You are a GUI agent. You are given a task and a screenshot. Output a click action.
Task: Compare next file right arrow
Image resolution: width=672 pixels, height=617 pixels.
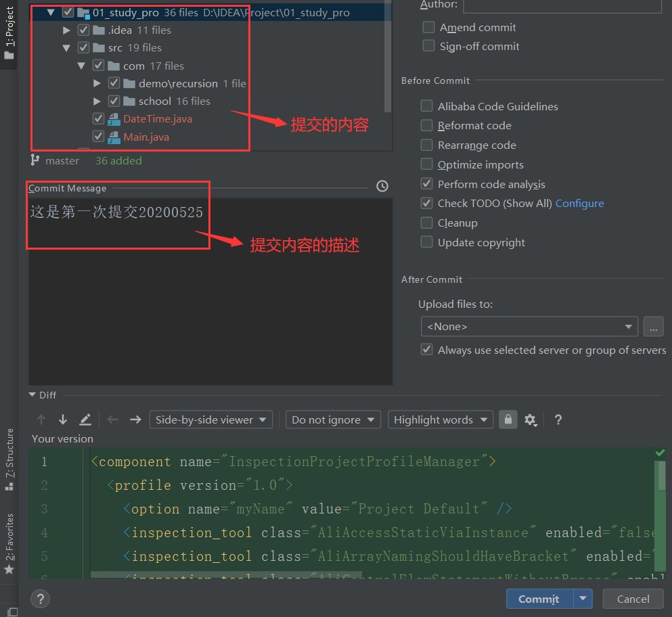(x=135, y=419)
